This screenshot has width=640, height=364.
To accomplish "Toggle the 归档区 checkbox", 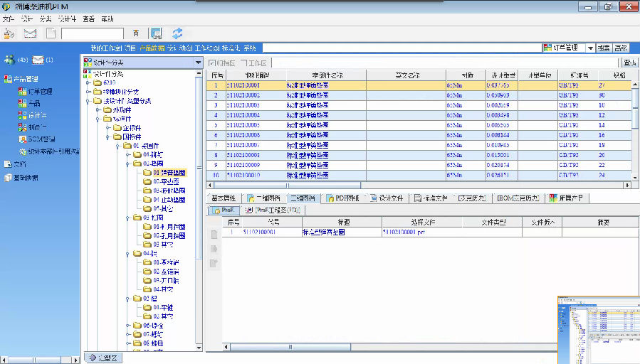I will coord(211,63).
